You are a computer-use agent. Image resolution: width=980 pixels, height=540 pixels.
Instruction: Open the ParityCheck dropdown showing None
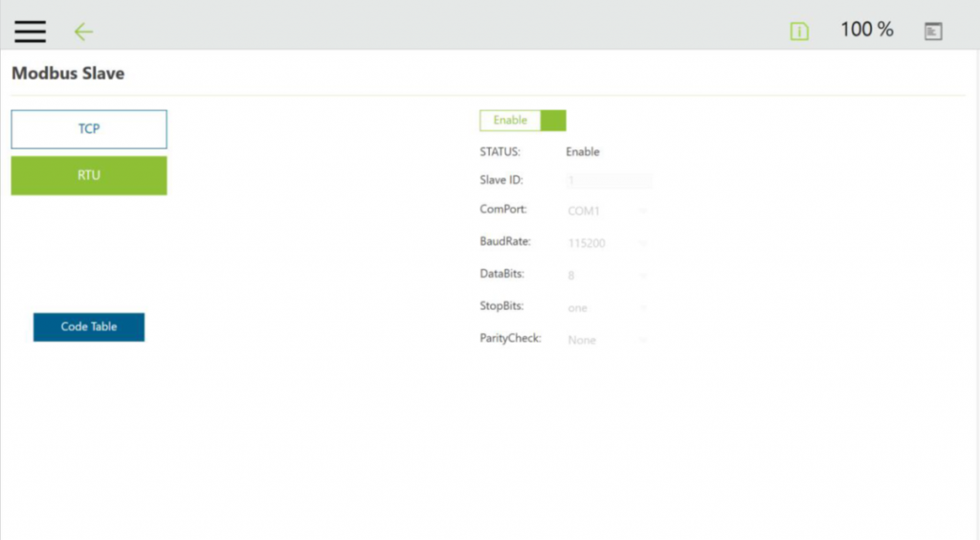pyautogui.click(x=609, y=340)
